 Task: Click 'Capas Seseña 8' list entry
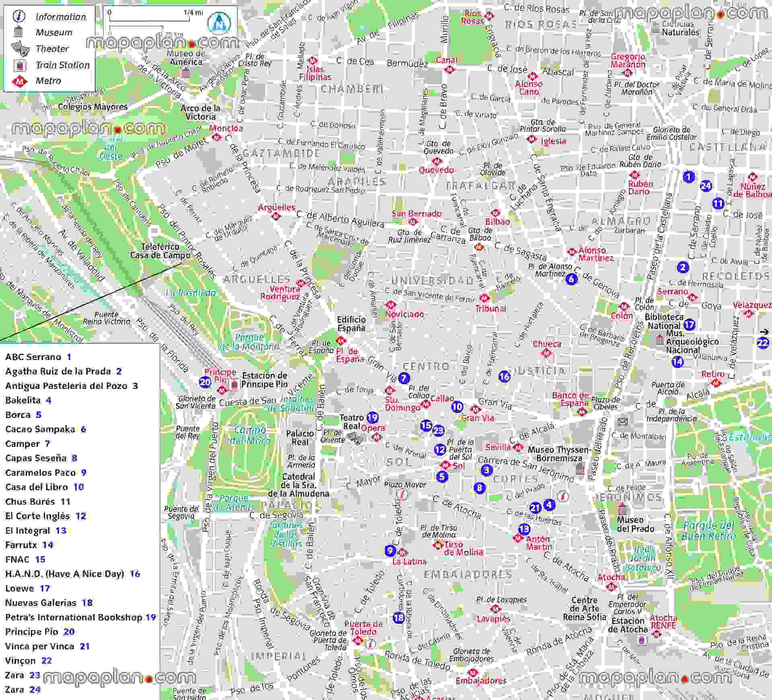(x=41, y=458)
